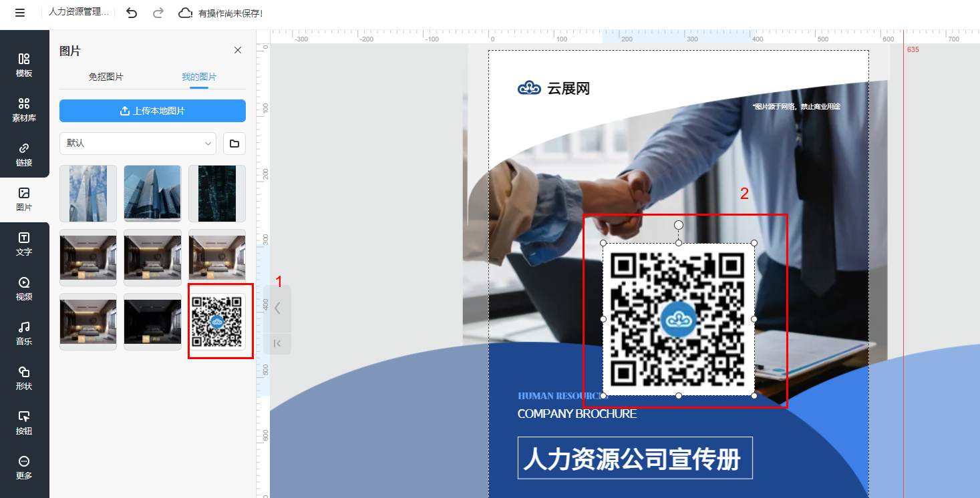The width and height of the screenshot is (980, 498).
Task: Open the 链接 link tool
Action: tap(24, 155)
